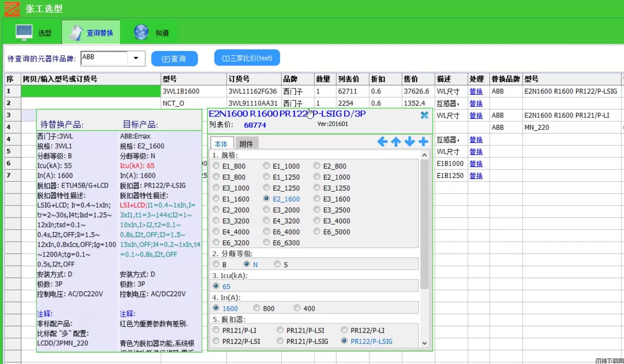Click the 选型 monitor icon
Image resolution: width=624 pixels, height=364 pixels.
pyautogui.click(x=24, y=32)
